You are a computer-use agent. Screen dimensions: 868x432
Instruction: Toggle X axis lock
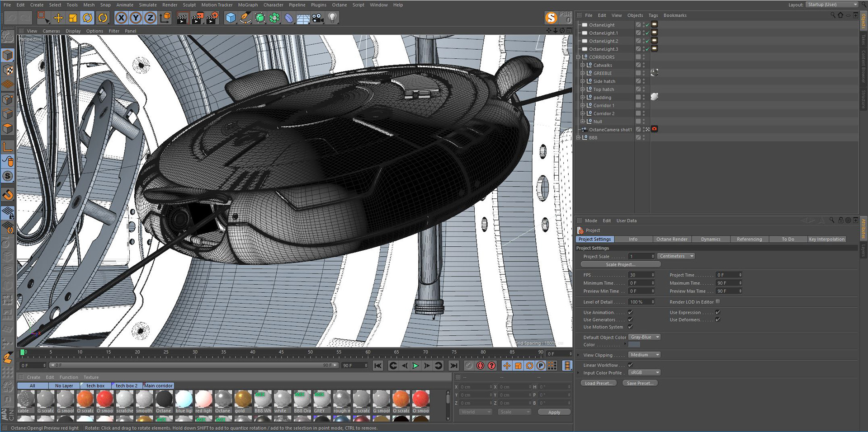[121, 18]
